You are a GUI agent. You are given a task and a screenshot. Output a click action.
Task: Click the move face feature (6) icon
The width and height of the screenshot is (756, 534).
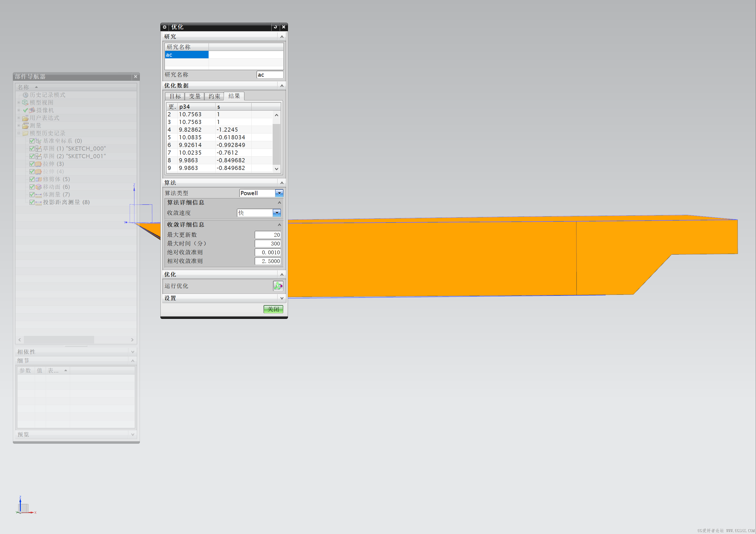(x=39, y=187)
